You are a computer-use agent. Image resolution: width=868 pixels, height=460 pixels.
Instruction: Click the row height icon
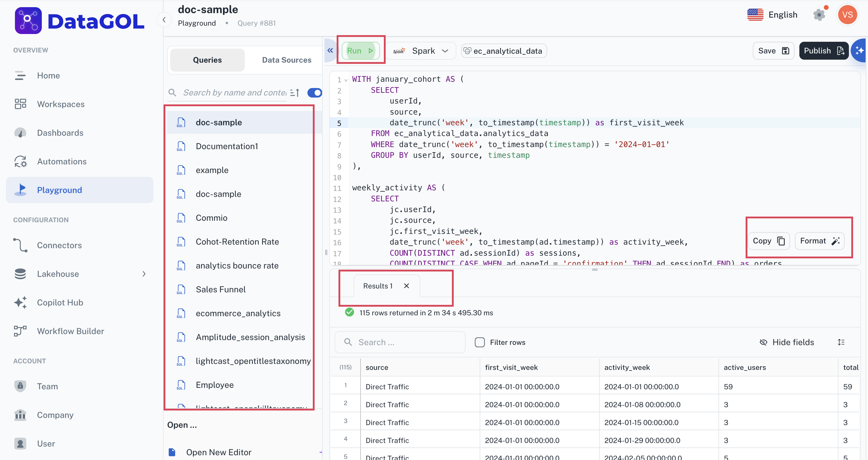pos(841,342)
